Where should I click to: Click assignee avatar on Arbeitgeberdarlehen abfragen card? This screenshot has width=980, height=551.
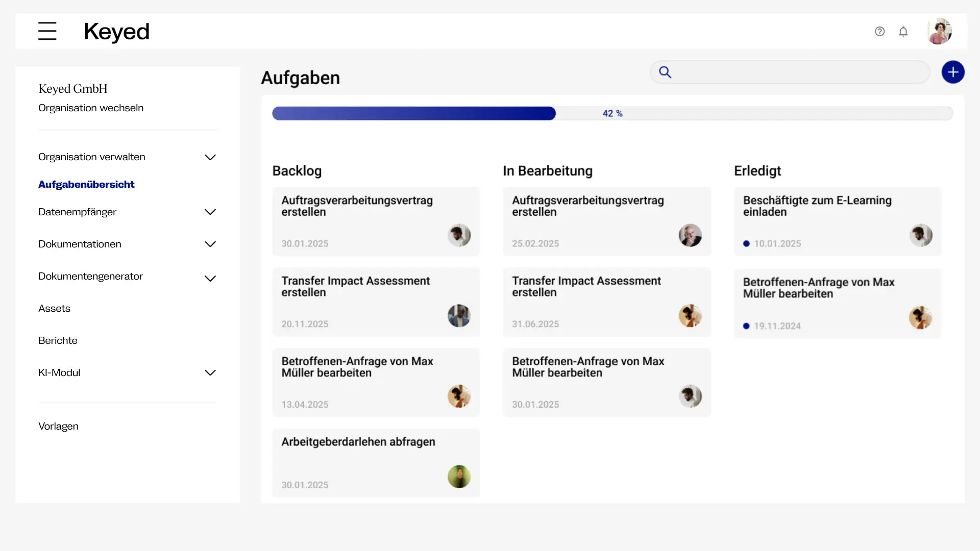click(459, 477)
